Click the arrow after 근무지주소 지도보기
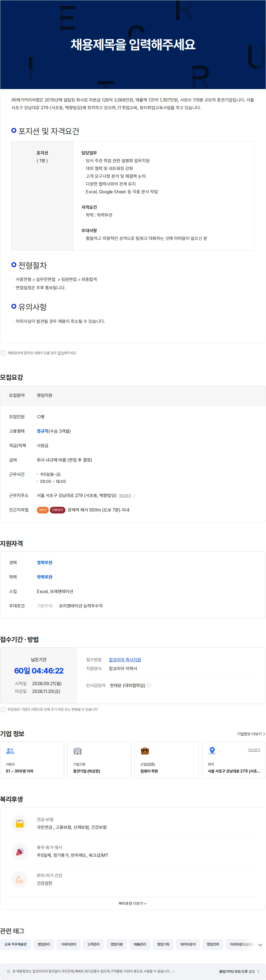The image size is (266, 980). point(134,495)
